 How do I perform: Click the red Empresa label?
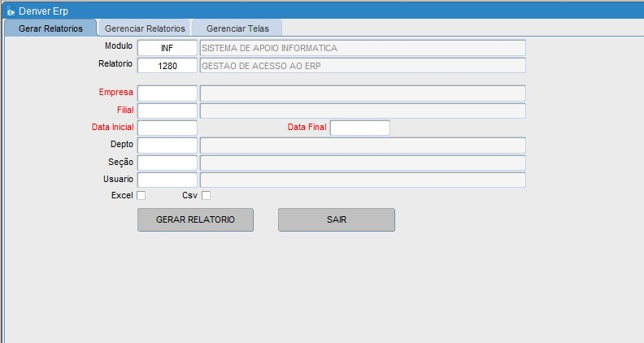click(115, 93)
